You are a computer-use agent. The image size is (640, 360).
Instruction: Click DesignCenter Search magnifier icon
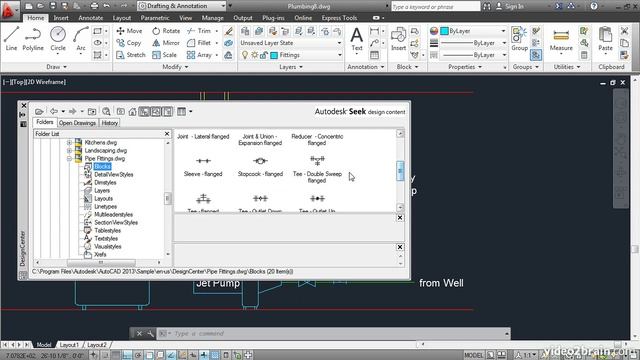(x=106, y=111)
